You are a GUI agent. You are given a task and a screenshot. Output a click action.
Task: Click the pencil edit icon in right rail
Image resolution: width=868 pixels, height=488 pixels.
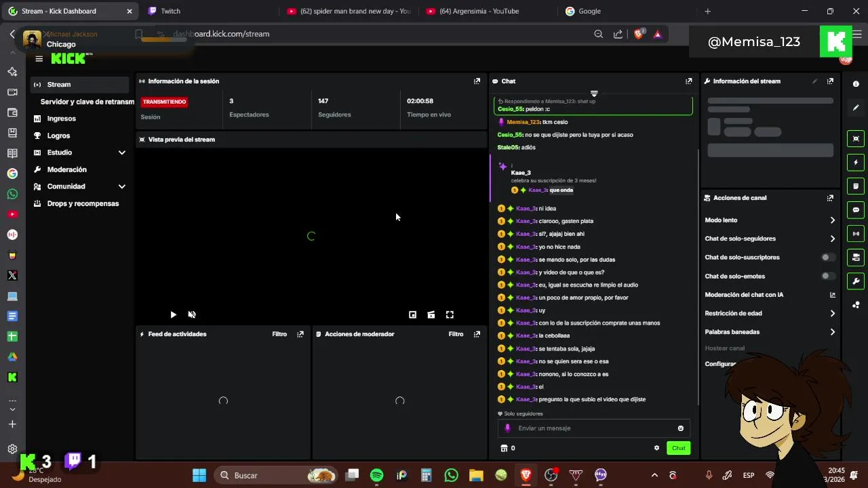click(856, 108)
